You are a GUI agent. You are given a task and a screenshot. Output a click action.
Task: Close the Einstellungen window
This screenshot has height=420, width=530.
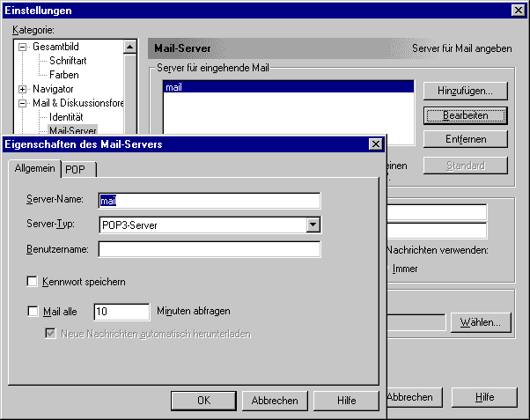pos(518,10)
